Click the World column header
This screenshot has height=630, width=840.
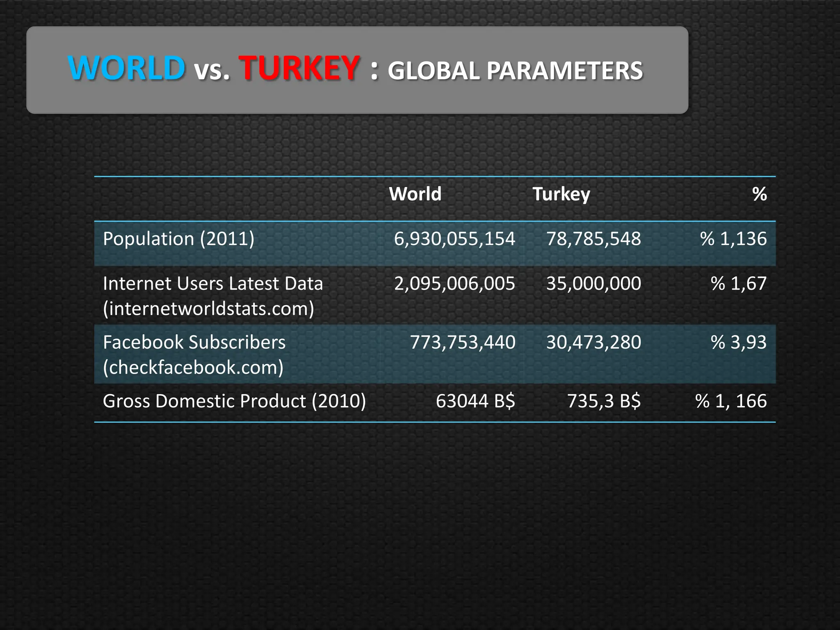[x=415, y=194]
